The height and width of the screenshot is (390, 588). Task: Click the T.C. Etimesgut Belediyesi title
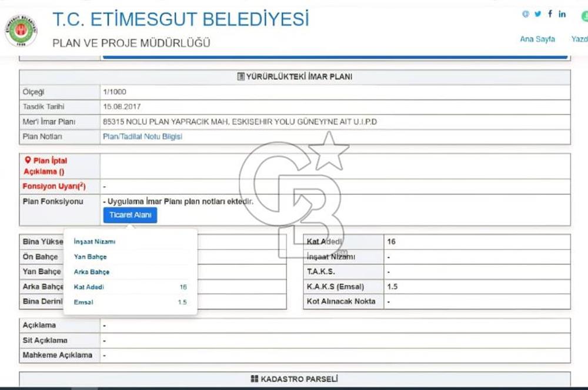[181, 19]
